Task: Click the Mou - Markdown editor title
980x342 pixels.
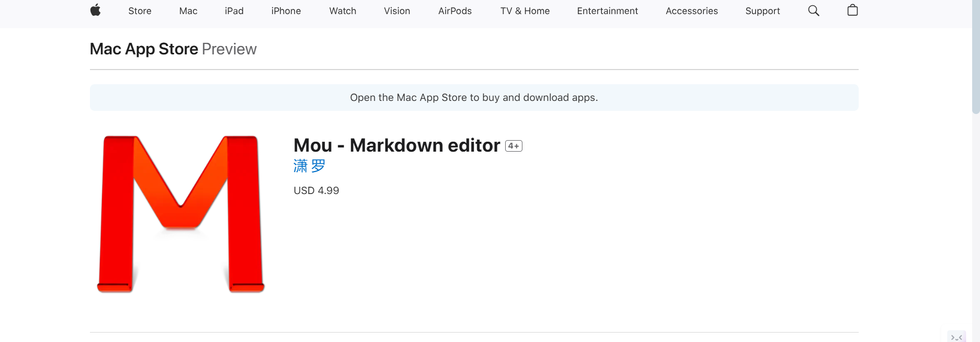Action: point(397,145)
